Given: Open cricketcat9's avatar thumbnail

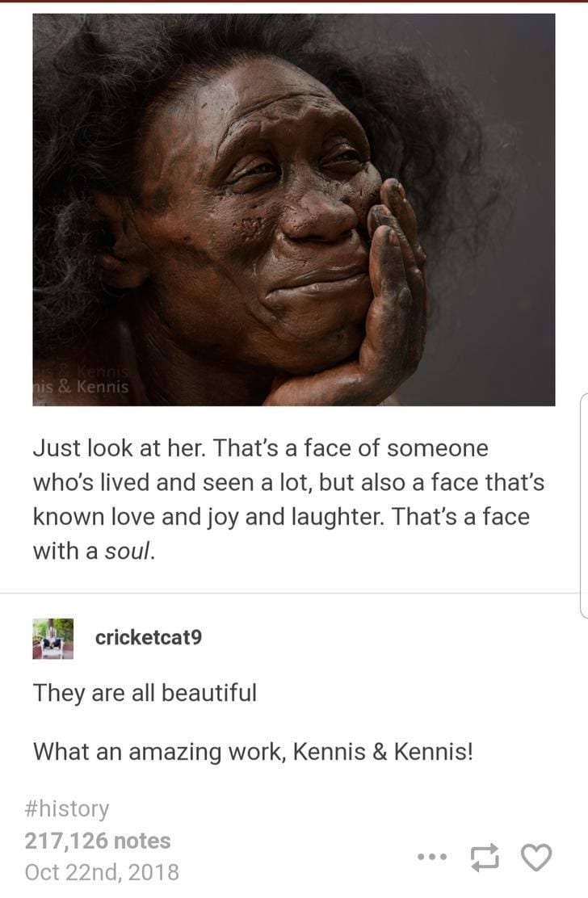Looking at the screenshot, I should tap(52, 639).
